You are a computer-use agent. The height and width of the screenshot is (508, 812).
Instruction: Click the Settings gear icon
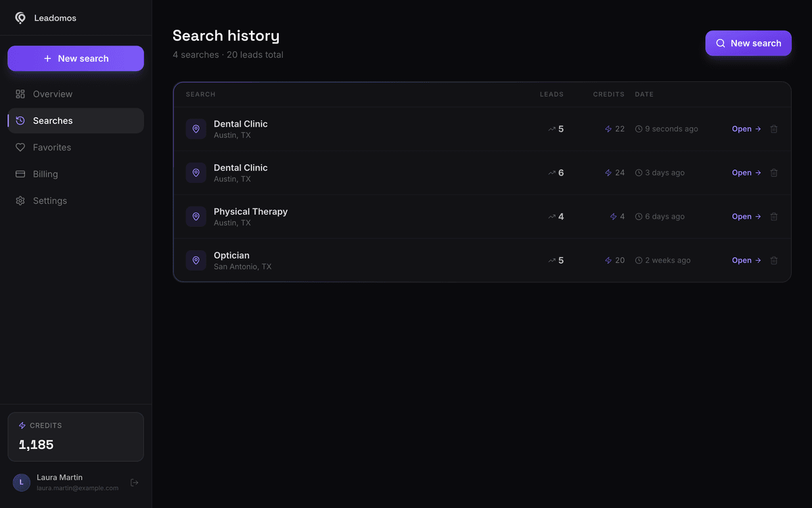[20, 201]
